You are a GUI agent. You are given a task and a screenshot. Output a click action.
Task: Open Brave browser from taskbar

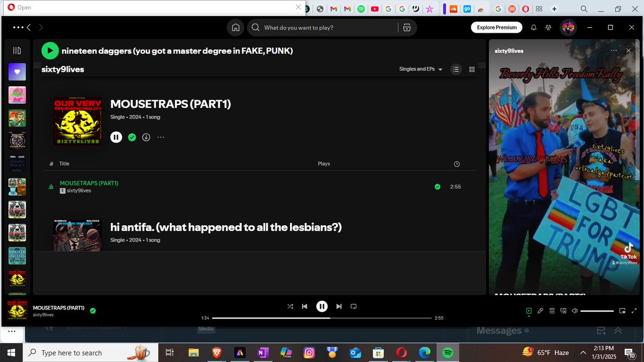point(216,352)
